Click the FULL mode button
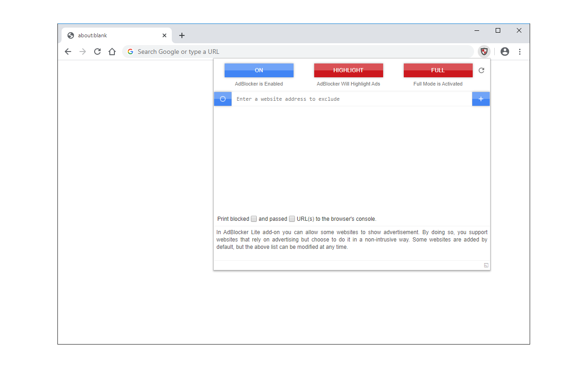588x368 pixels. pyautogui.click(x=437, y=70)
